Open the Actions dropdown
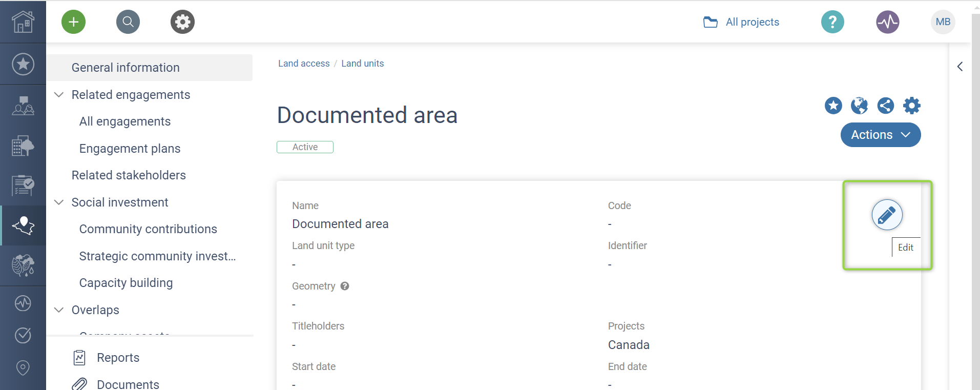The image size is (980, 390). 880,135
